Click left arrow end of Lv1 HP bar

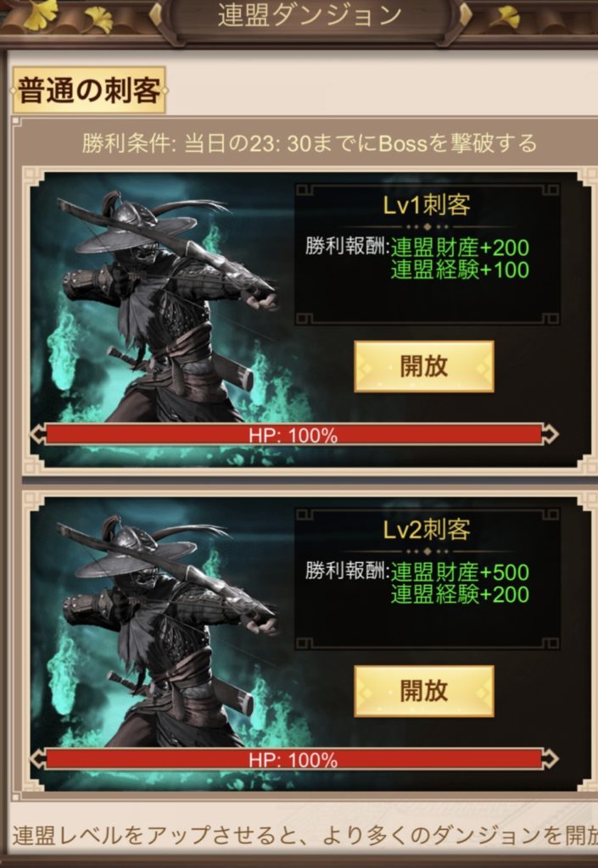point(37,435)
